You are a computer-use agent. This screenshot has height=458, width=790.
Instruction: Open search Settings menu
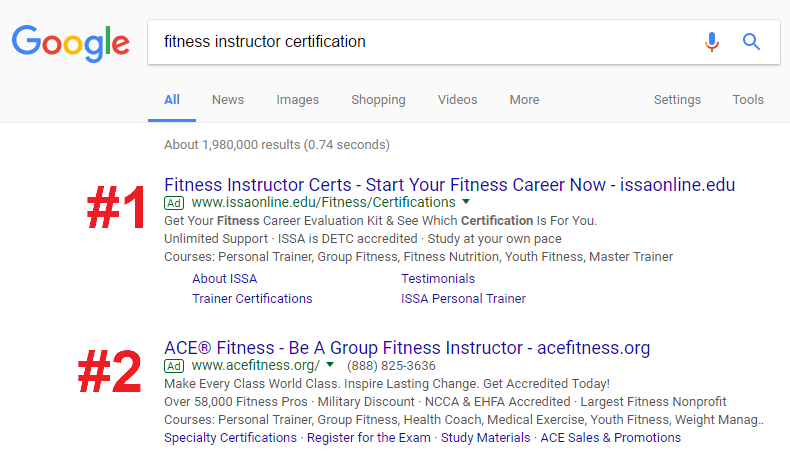(677, 100)
